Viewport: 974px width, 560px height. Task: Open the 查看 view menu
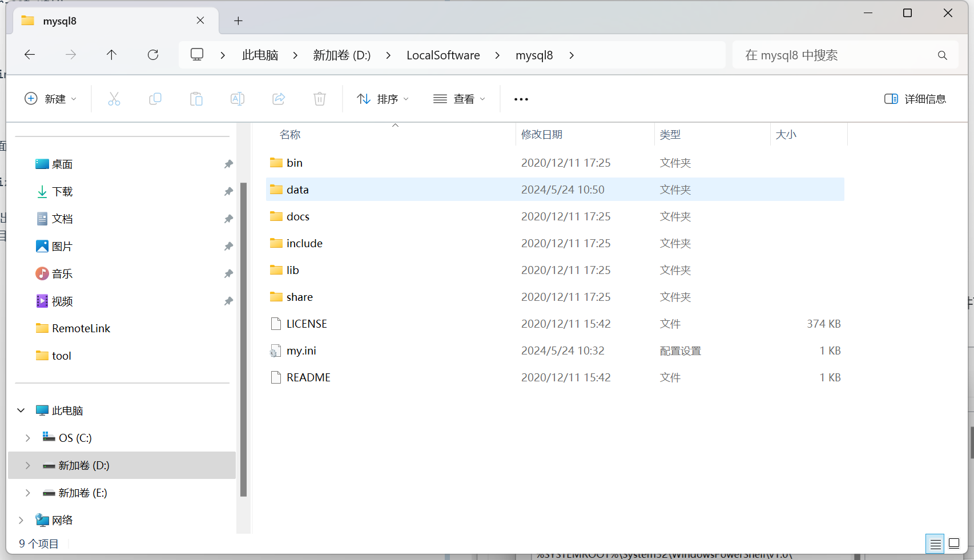click(x=459, y=99)
